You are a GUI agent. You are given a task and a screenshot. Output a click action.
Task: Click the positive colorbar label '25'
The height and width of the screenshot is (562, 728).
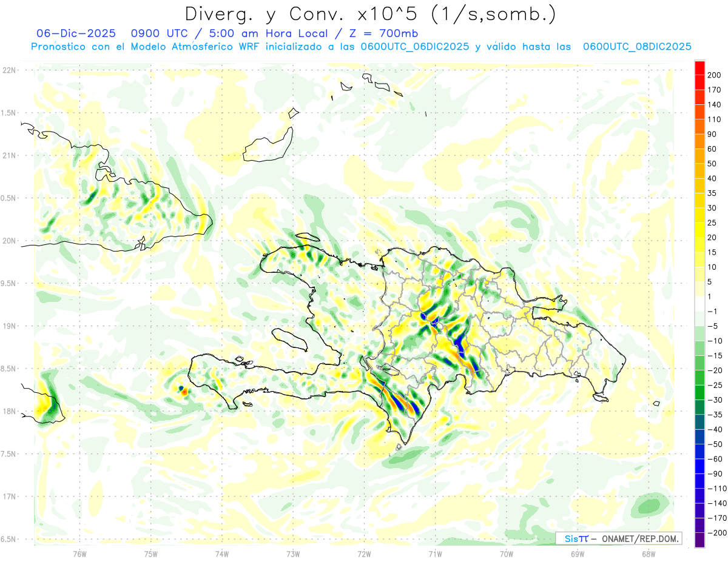pos(712,222)
